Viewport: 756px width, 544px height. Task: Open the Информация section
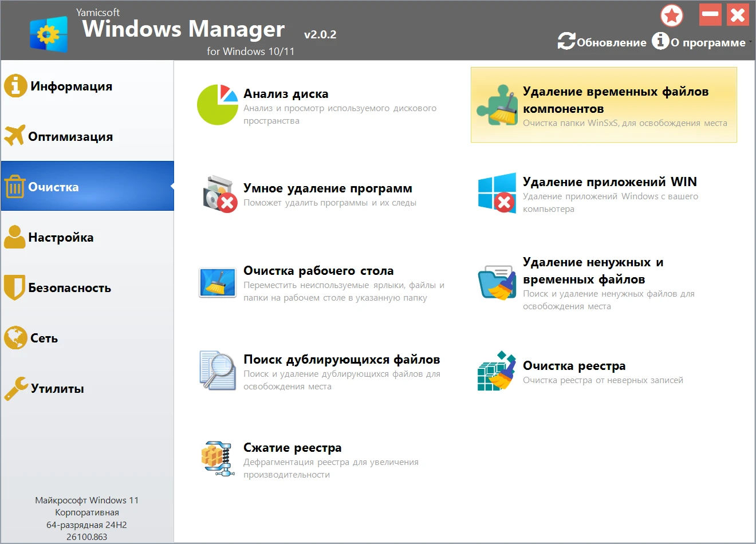coord(87,86)
